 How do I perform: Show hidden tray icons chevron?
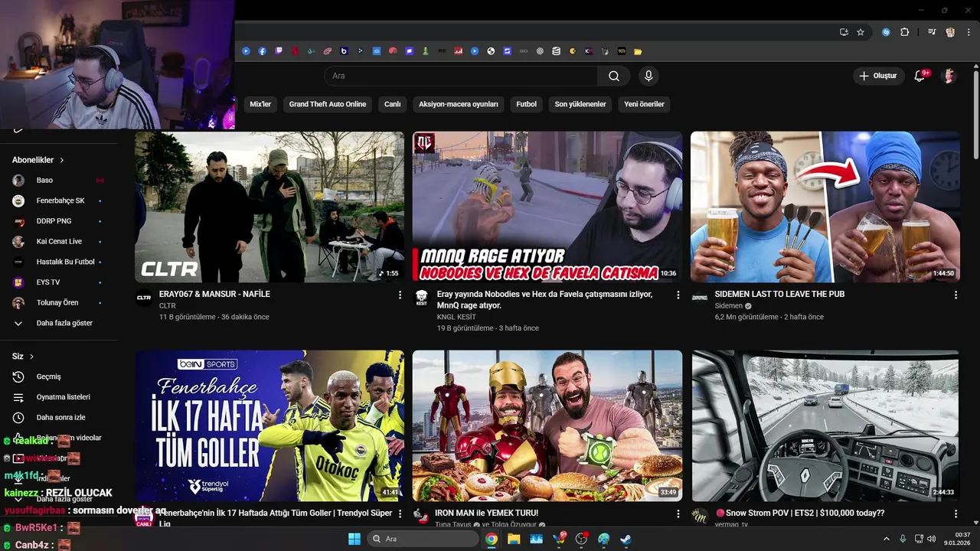pos(887,539)
